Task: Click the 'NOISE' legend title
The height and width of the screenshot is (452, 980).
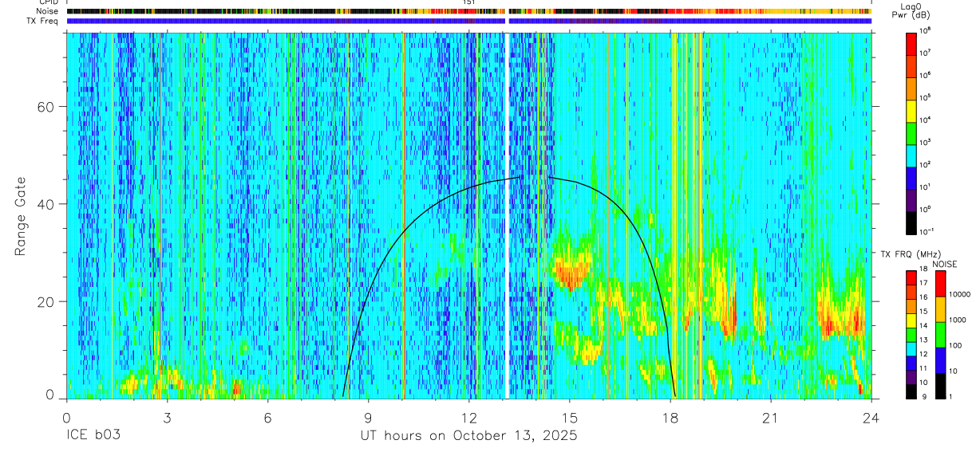Action: coord(945,264)
